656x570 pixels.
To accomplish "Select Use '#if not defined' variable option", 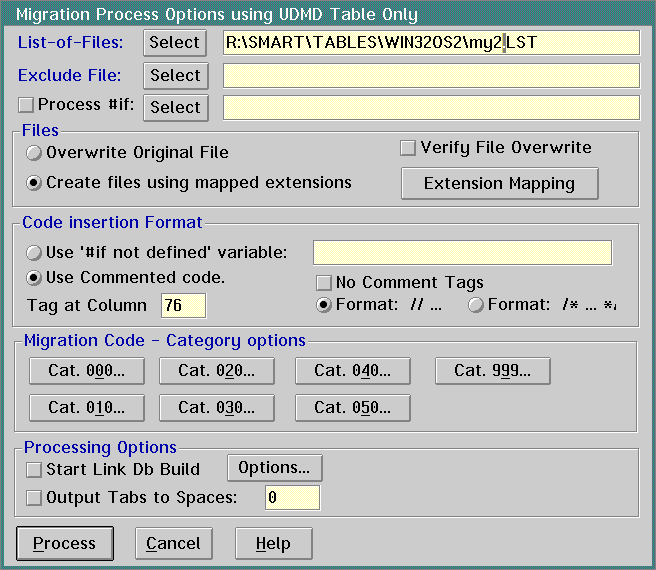I will pyautogui.click(x=35, y=252).
